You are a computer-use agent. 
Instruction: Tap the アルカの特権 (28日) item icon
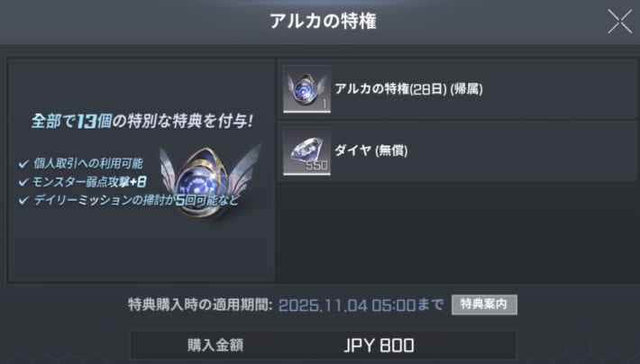coord(307,89)
